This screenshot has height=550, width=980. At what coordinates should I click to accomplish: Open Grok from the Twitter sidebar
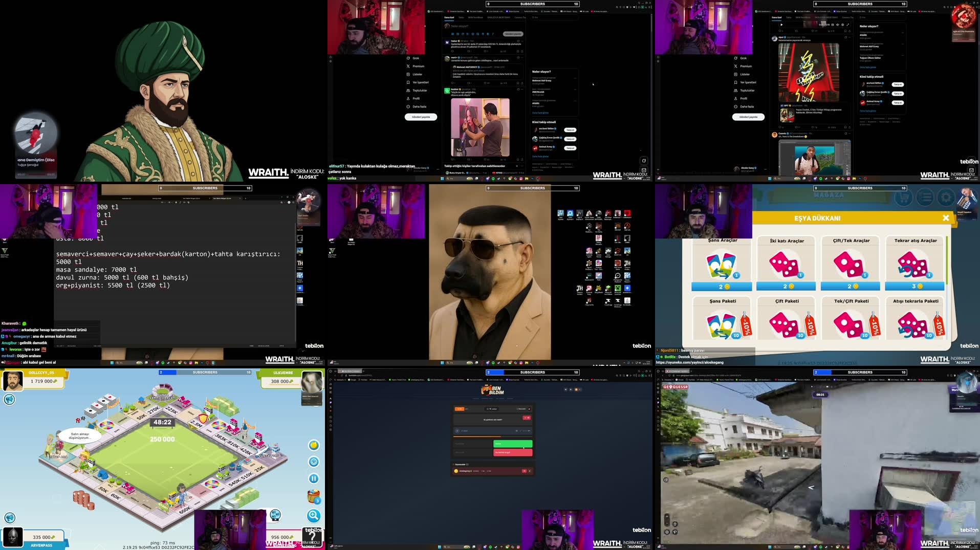click(416, 58)
